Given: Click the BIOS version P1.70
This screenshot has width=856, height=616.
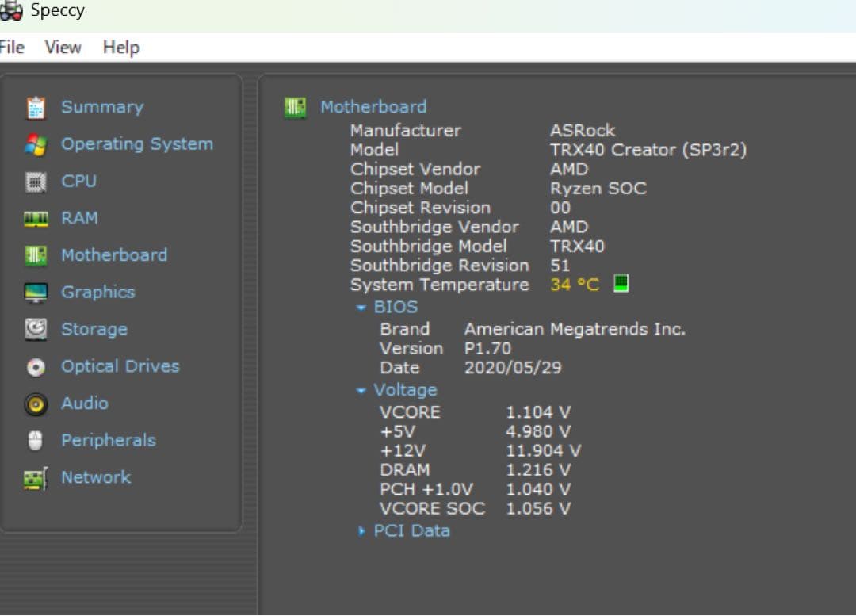Looking at the screenshot, I should point(487,348).
